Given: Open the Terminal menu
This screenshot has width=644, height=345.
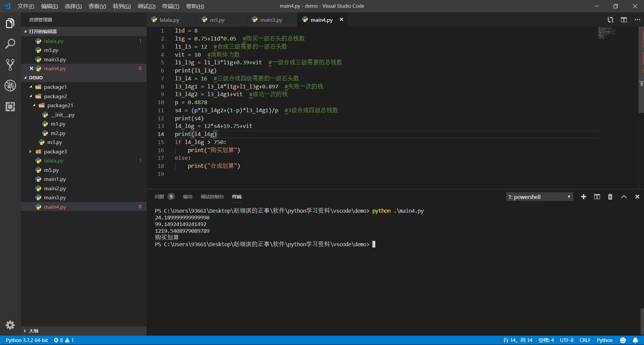Looking at the screenshot, I should 171,6.
